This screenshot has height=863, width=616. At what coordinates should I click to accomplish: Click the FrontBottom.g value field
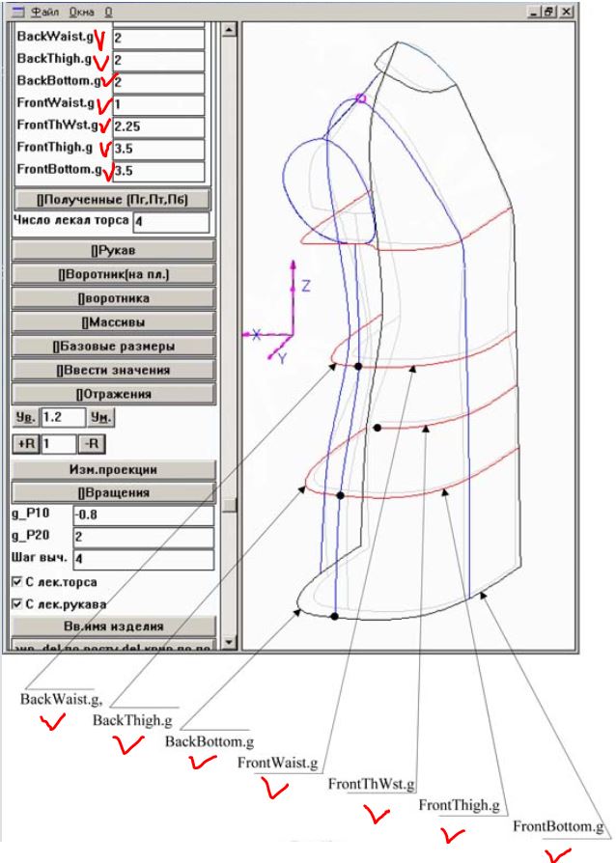point(158,171)
